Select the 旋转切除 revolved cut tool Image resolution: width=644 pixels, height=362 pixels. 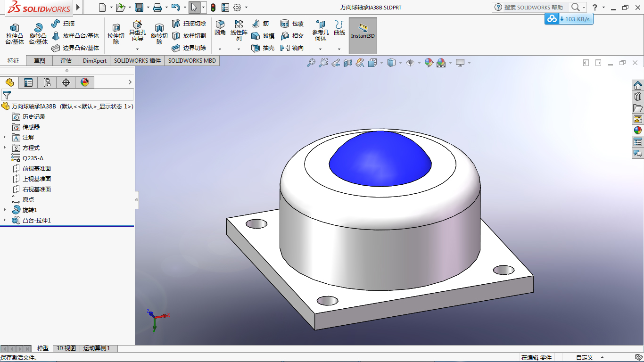(159, 34)
